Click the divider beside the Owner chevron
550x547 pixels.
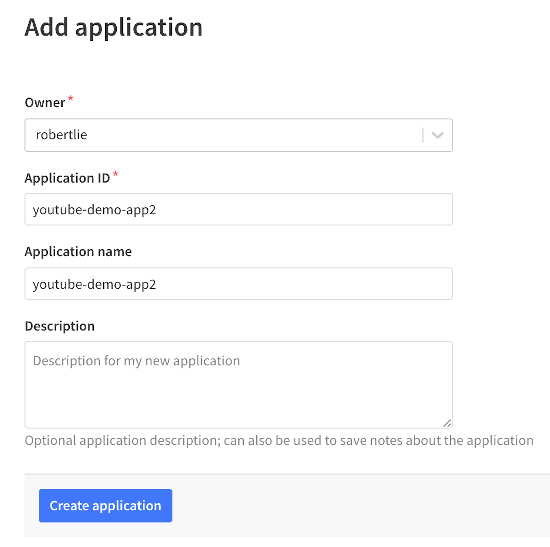423,135
